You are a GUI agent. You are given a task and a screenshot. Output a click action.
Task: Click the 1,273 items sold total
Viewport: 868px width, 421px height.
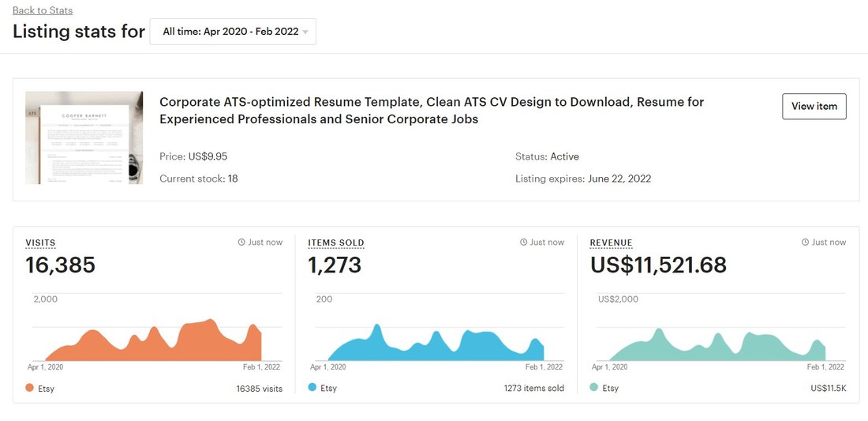(x=335, y=265)
